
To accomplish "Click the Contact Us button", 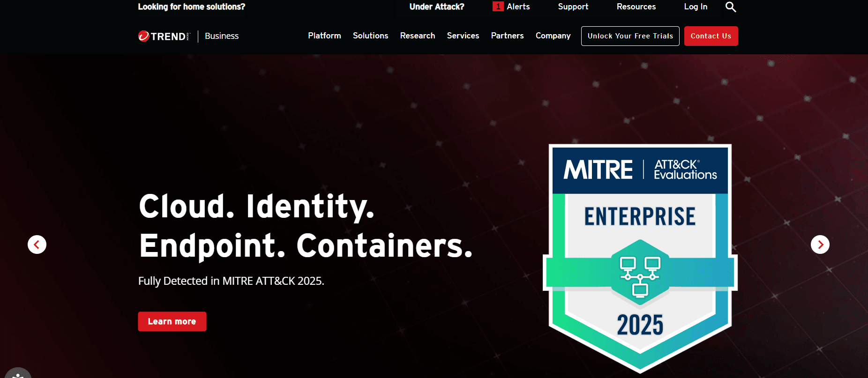I will pos(711,36).
